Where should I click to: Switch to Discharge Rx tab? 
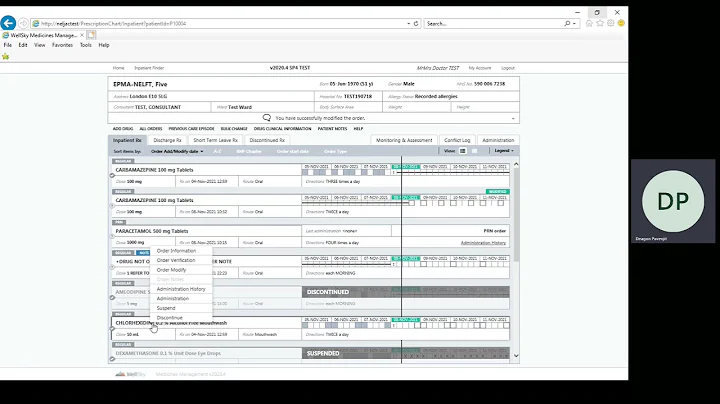pos(167,140)
